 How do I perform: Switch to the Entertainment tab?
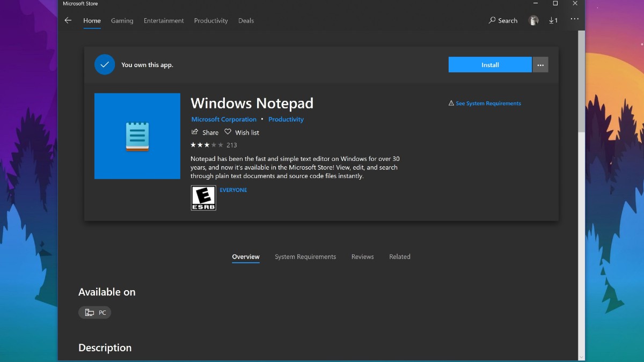pos(164,20)
